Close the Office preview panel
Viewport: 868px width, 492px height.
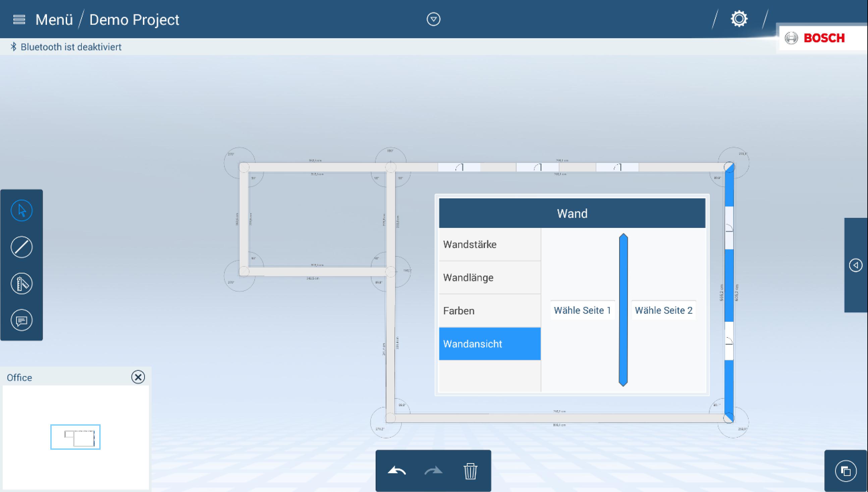click(138, 377)
